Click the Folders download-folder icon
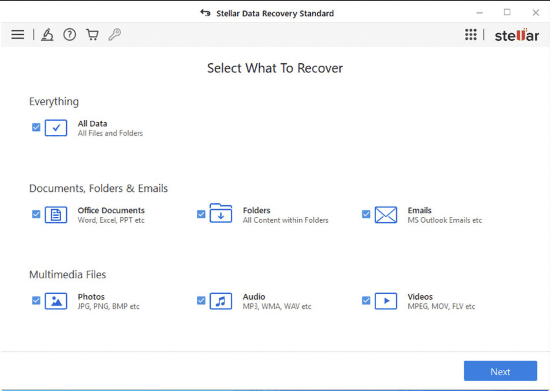 pyautogui.click(x=221, y=214)
